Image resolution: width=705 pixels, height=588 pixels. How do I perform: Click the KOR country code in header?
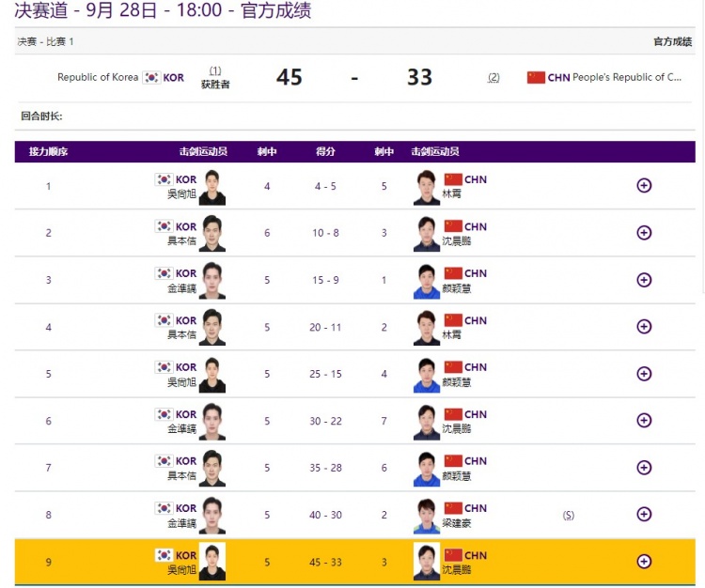(x=174, y=78)
